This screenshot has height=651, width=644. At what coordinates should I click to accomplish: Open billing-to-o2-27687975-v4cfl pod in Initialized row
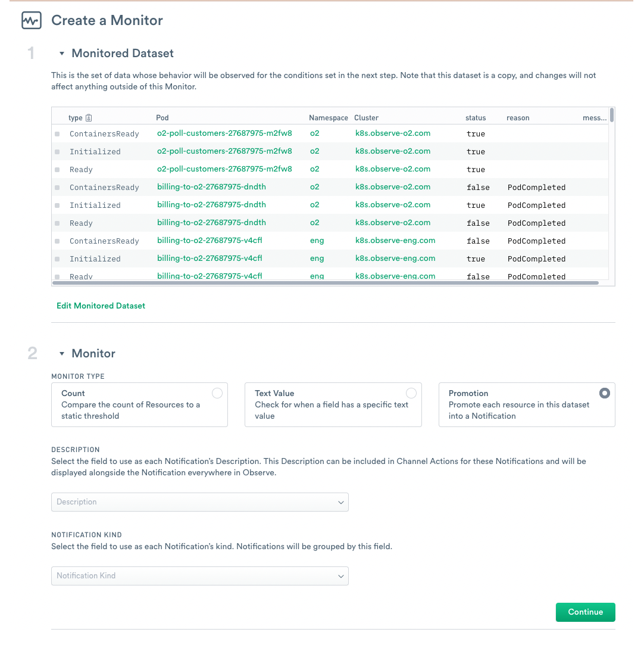(210, 258)
